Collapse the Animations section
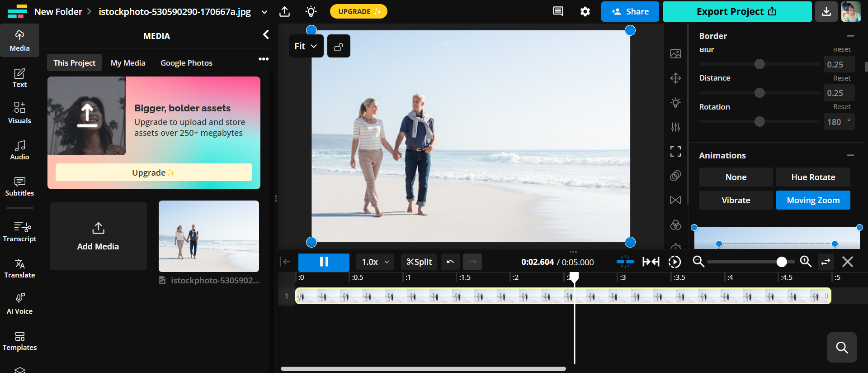868x373 pixels. [850, 155]
